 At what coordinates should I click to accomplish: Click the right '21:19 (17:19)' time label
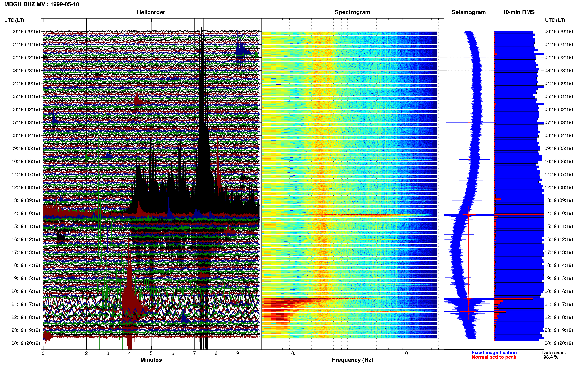point(559,304)
